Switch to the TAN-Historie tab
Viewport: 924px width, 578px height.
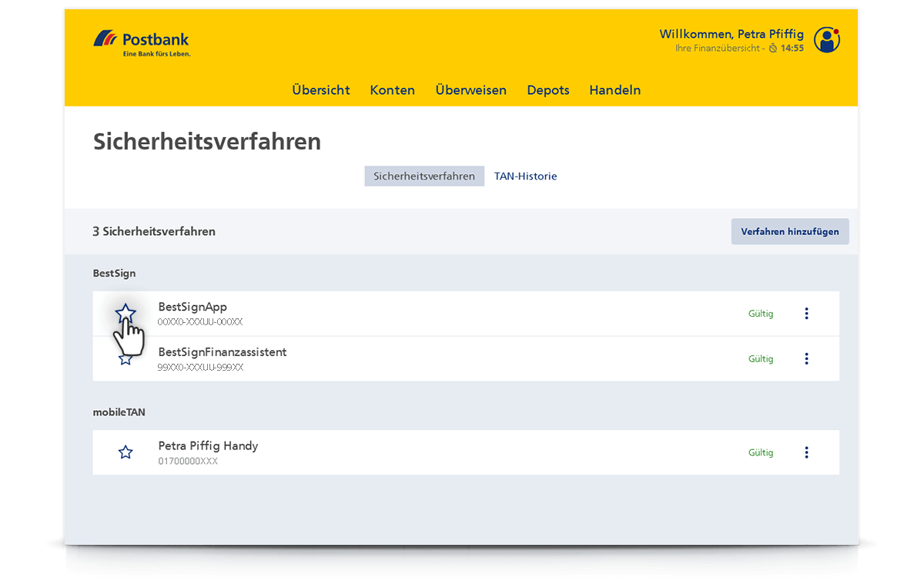tap(526, 176)
